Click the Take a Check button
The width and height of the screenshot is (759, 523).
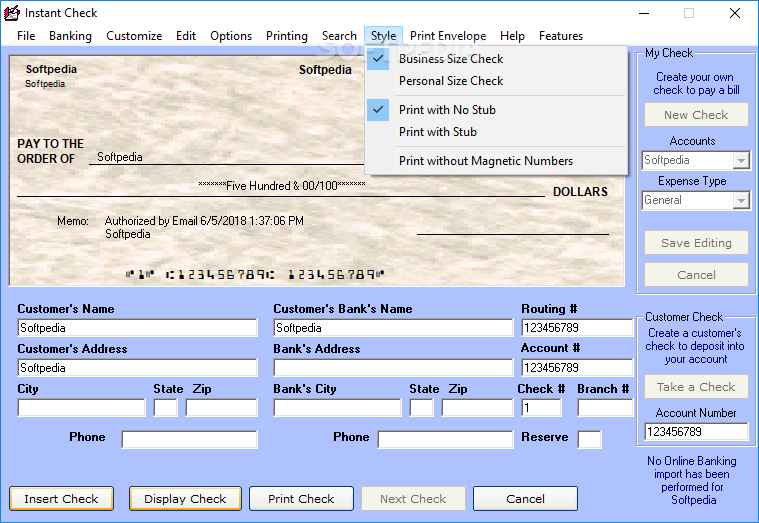[696, 387]
